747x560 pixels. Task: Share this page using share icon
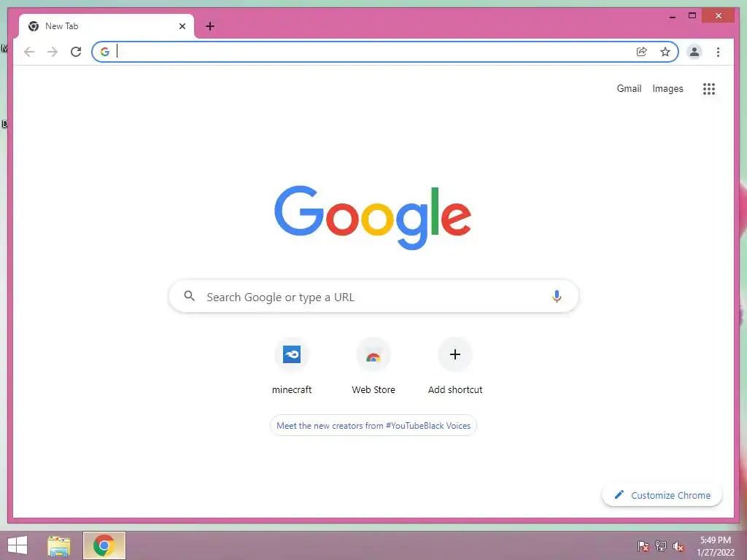click(642, 52)
